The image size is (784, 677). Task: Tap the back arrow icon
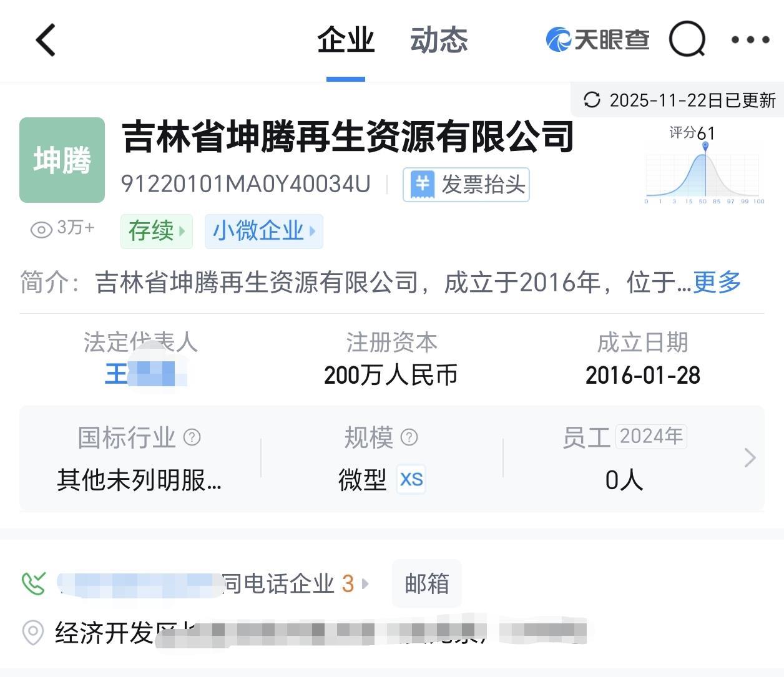(46, 41)
